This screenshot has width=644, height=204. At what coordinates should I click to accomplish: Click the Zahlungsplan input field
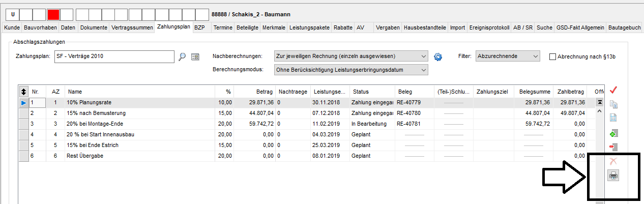tap(114, 56)
